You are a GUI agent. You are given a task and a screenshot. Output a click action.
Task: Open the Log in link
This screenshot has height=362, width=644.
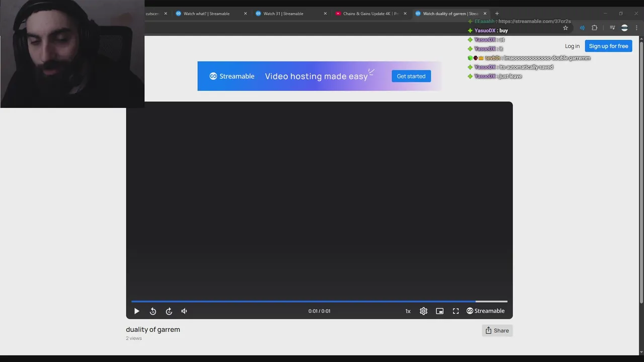click(572, 46)
